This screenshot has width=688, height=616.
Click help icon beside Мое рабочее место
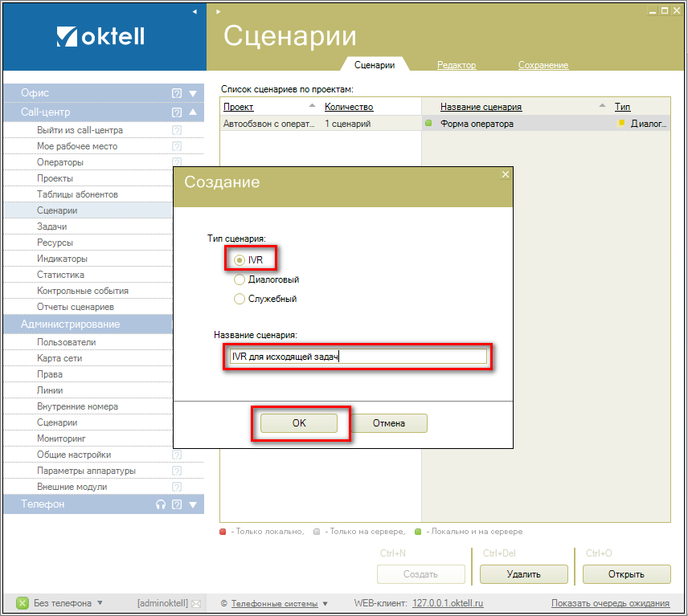177,146
